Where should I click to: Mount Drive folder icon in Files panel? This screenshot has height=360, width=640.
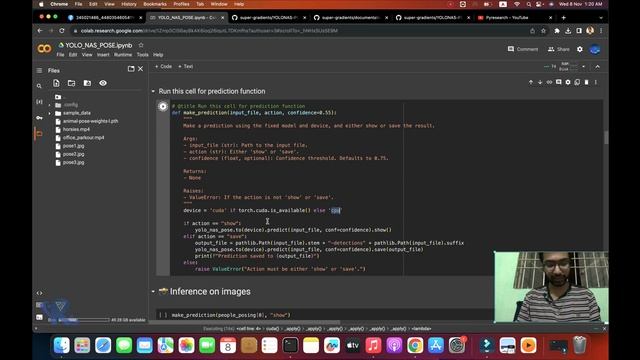click(x=87, y=83)
